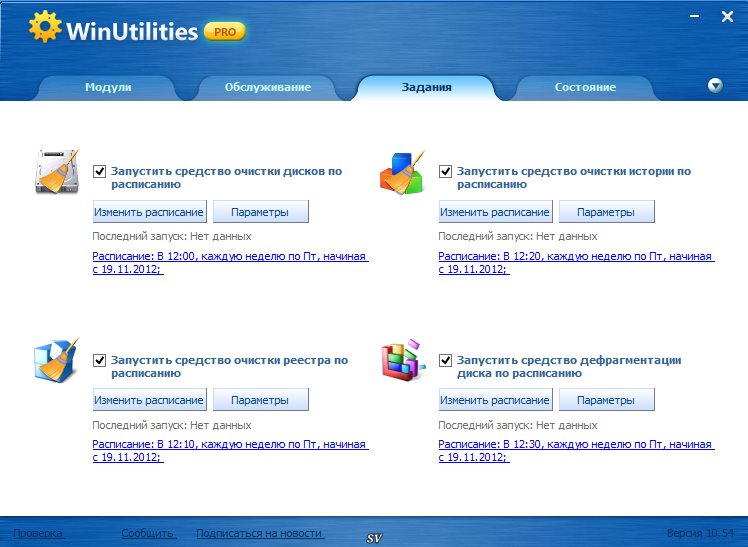
Task: Open the 12:10 schedule link
Action: pyautogui.click(x=230, y=451)
